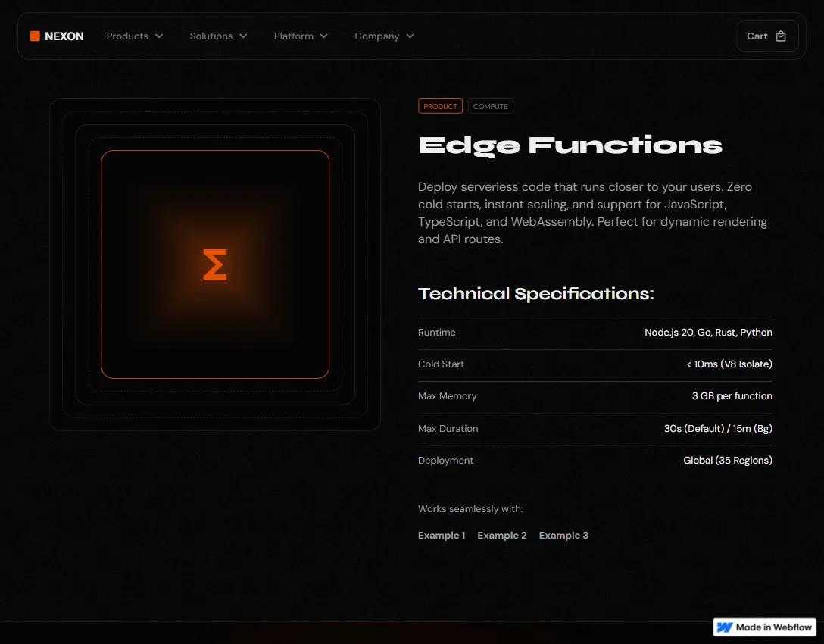Click the Solutions dropdown chevron
824x644 pixels.
(x=242, y=36)
